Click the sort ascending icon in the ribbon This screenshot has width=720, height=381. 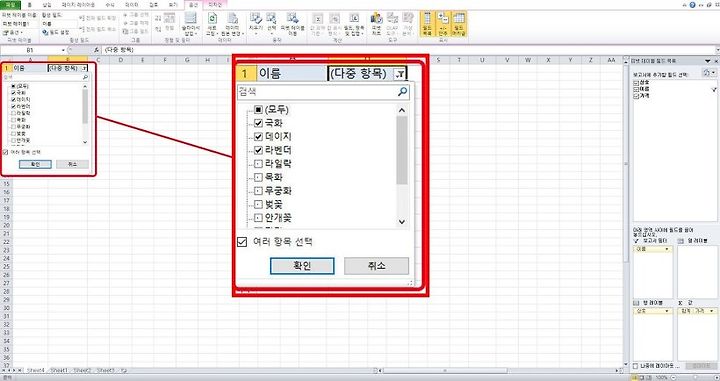pos(158,18)
